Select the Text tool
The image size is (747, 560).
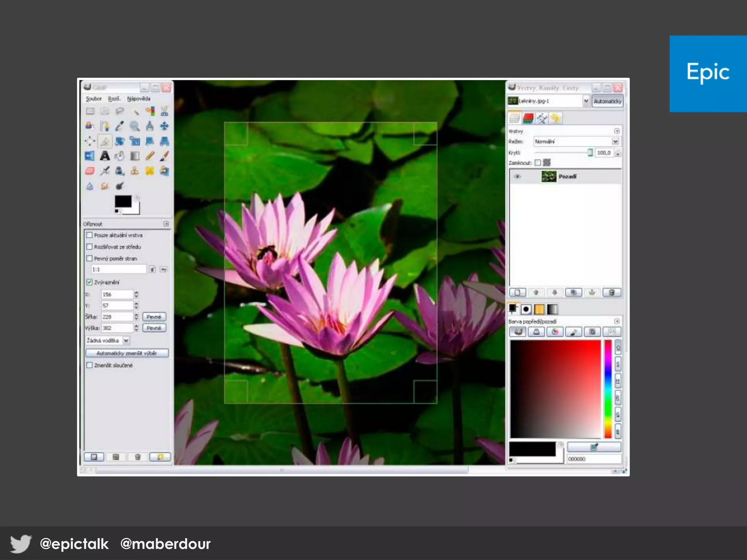tap(105, 156)
